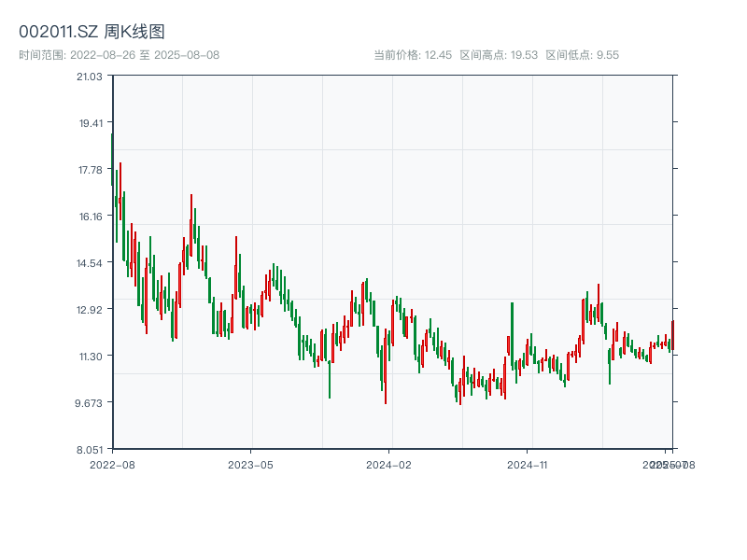
Task: Click the x-axis label 2023-05
Action: 250,465
